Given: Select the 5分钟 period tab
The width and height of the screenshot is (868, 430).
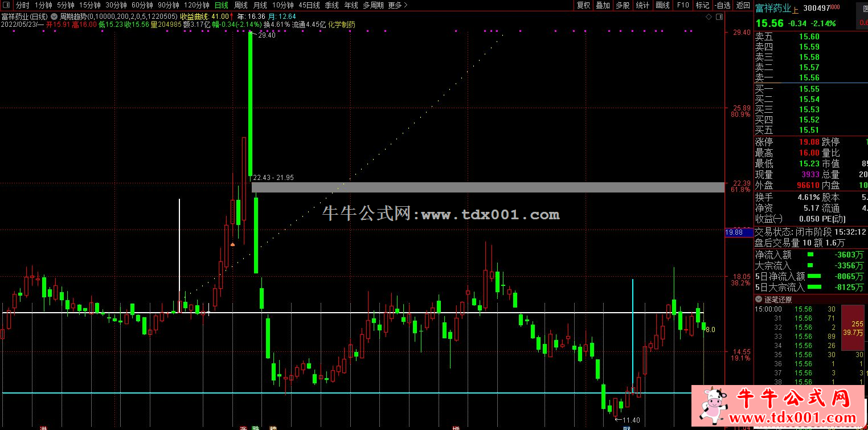Looking at the screenshot, I should click(x=65, y=5).
